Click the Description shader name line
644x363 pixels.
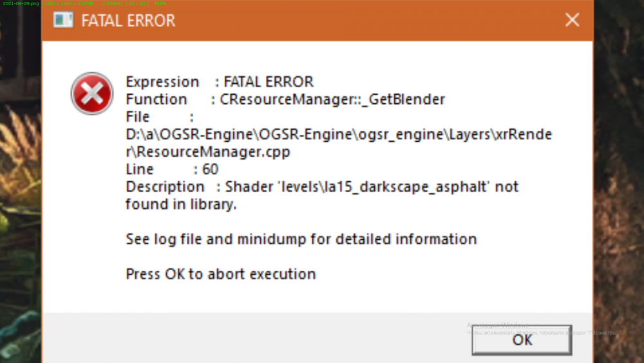pyautogui.click(x=322, y=187)
